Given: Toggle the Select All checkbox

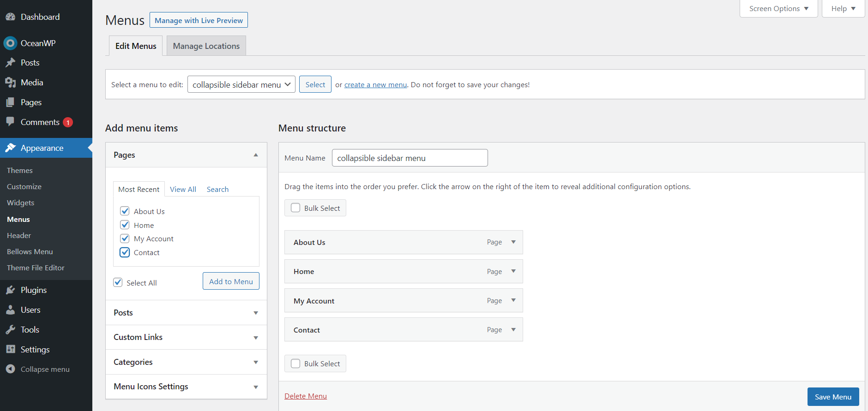Looking at the screenshot, I should [118, 282].
